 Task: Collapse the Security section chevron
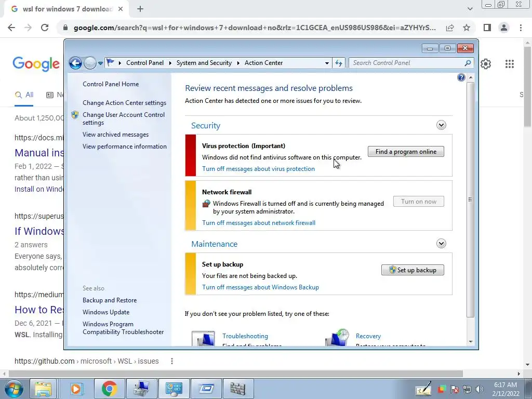coord(441,125)
